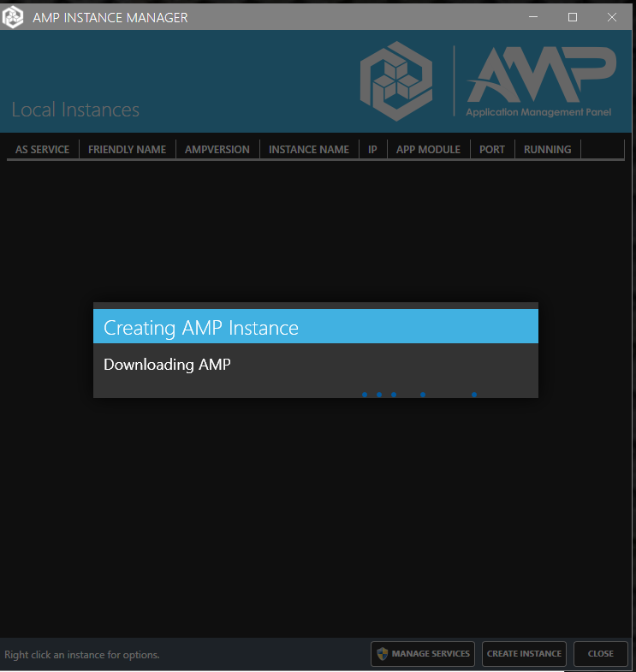This screenshot has width=636, height=672.
Task: Close the window with the X button
Action: (x=612, y=17)
